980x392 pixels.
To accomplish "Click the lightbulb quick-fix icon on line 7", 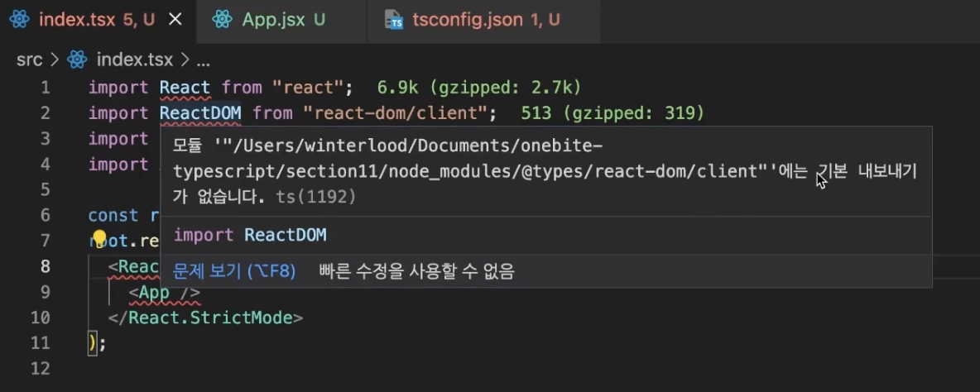I will point(99,238).
